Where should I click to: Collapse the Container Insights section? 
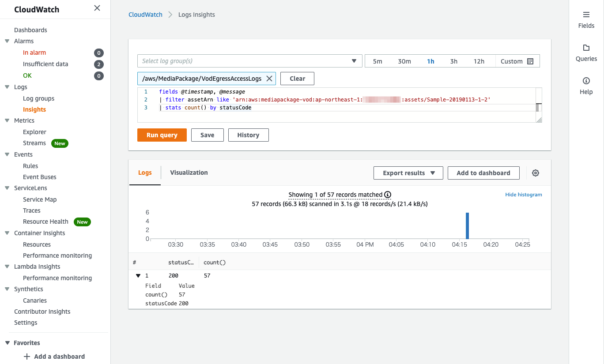[7, 233]
